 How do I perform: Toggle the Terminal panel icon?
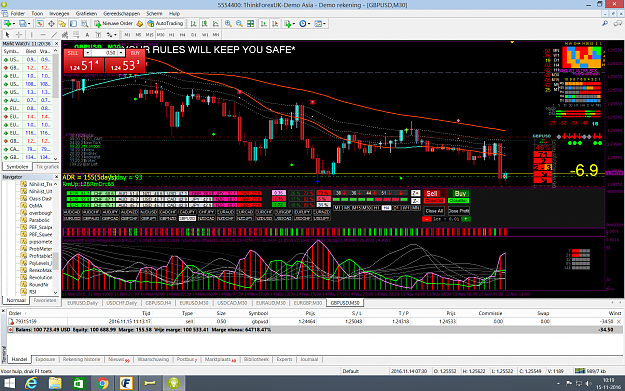[x=73, y=24]
